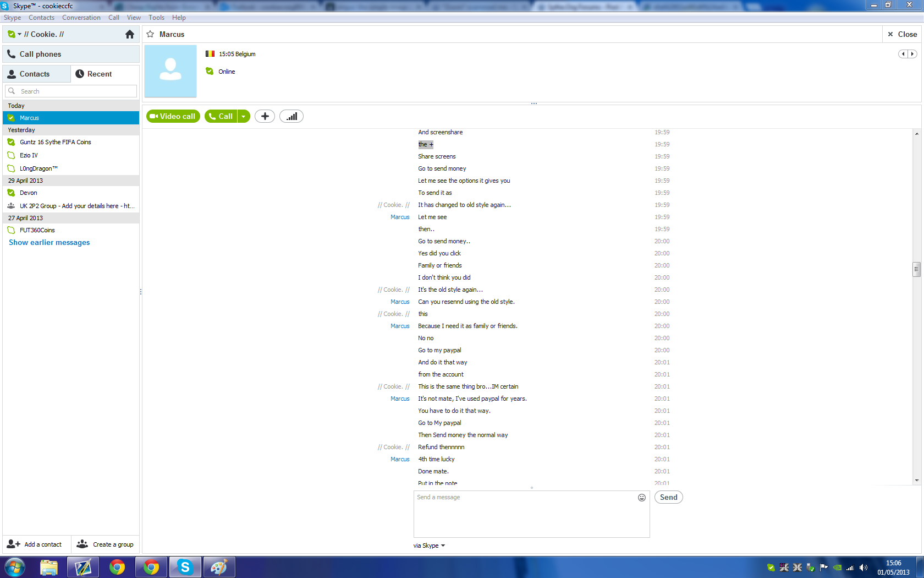
Task: Click Create a group
Action: click(x=105, y=544)
